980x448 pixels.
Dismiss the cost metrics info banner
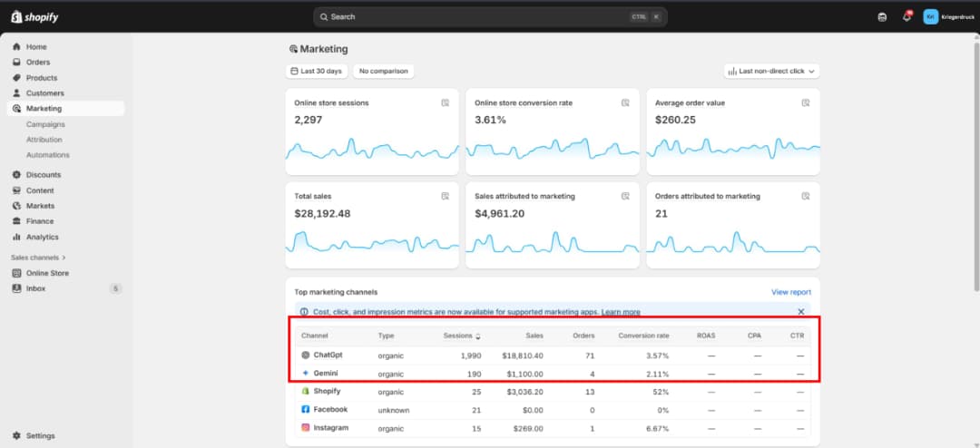(x=801, y=311)
